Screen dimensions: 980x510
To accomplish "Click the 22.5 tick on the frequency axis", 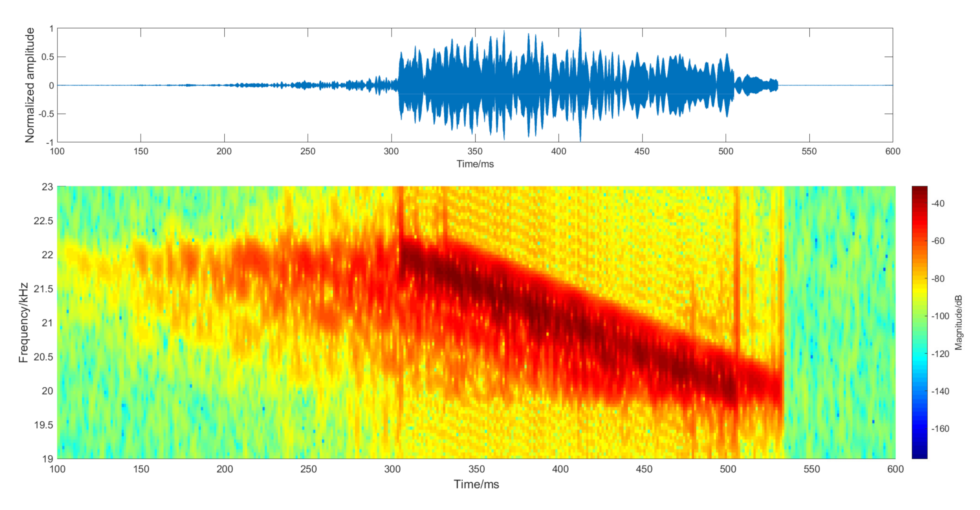I will pos(43,221).
